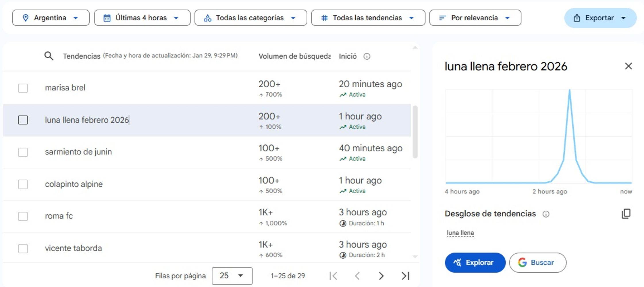The width and height of the screenshot is (644, 287).
Task: Click the Buscar Google button
Action: tap(538, 263)
